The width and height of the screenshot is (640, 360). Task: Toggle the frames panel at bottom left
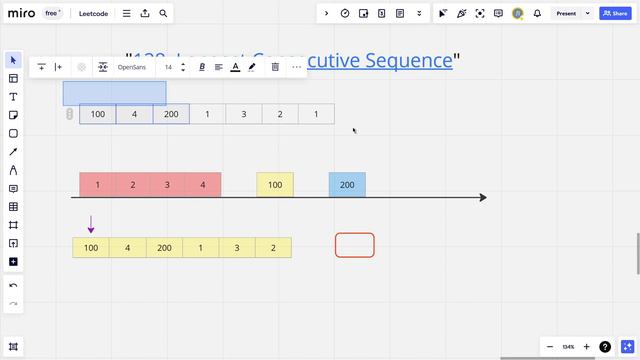pos(13,347)
